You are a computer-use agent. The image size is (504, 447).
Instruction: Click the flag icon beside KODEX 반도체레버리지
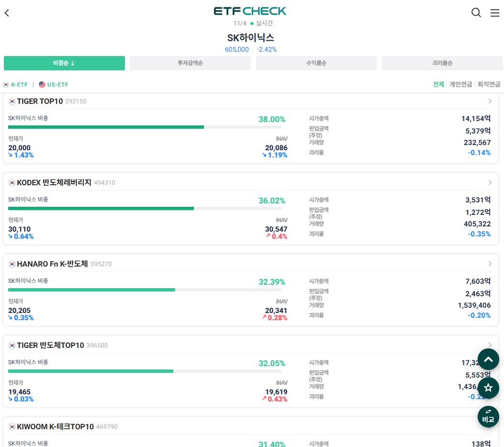(12, 183)
